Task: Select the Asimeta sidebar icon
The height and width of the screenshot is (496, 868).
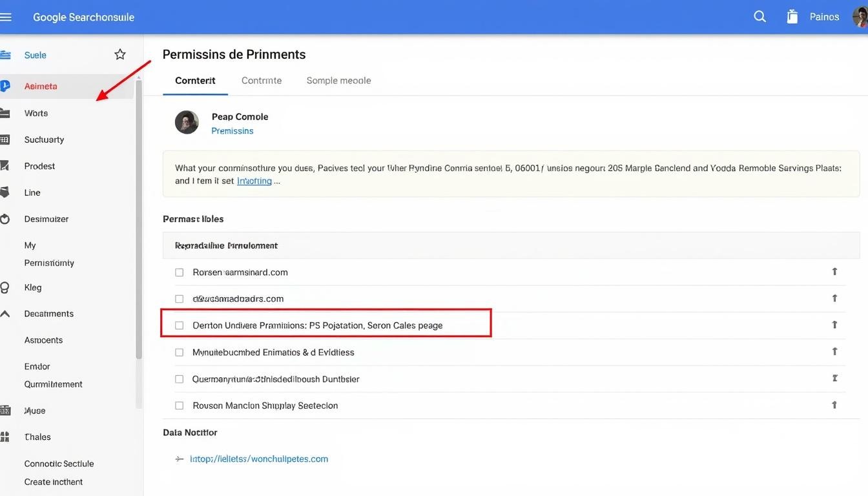Action: pos(6,86)
